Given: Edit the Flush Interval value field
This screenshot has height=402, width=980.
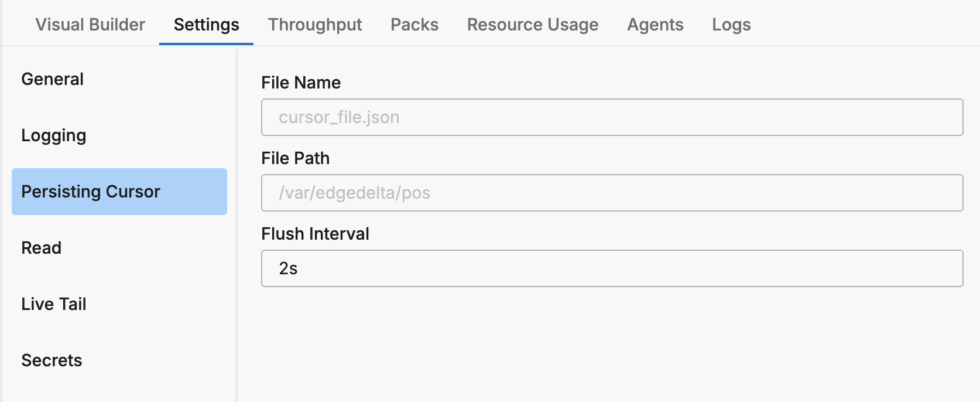Looking at the screenshot, I should point(612,268).
